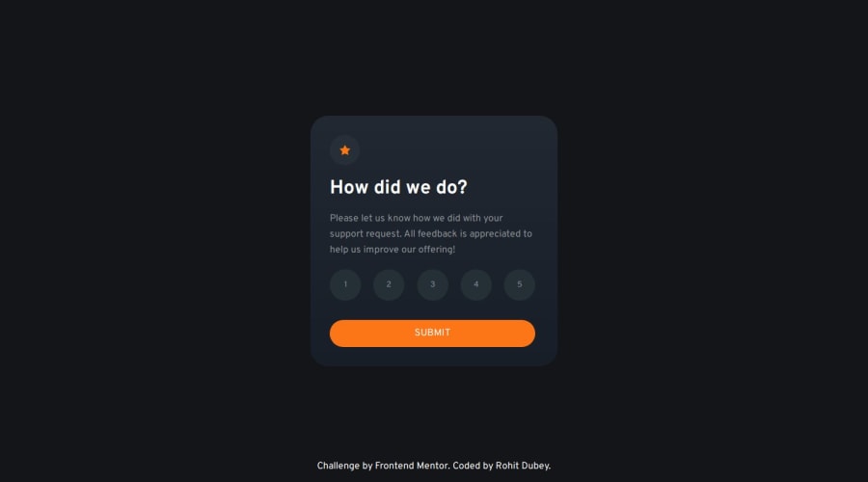Image resolution: width=868 pixels, height=482 pixels.
Task: Select rating 1 circle
Action: click(345, 284)
